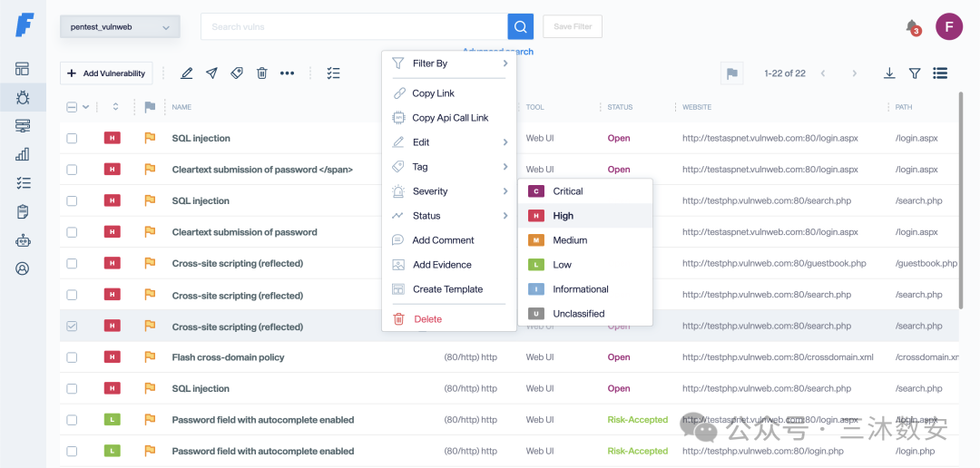
Task: Click the pencil edit toolbar icon
Action: (186, 73)
